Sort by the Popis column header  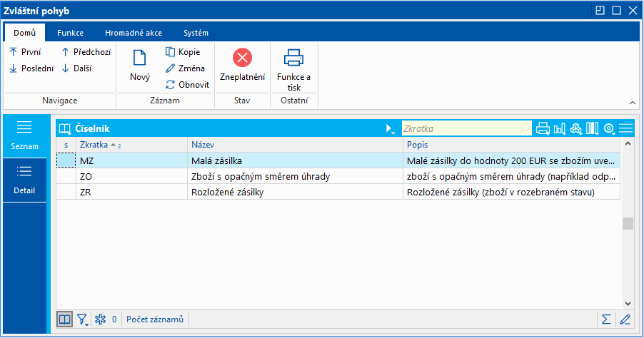pos(512,145)
